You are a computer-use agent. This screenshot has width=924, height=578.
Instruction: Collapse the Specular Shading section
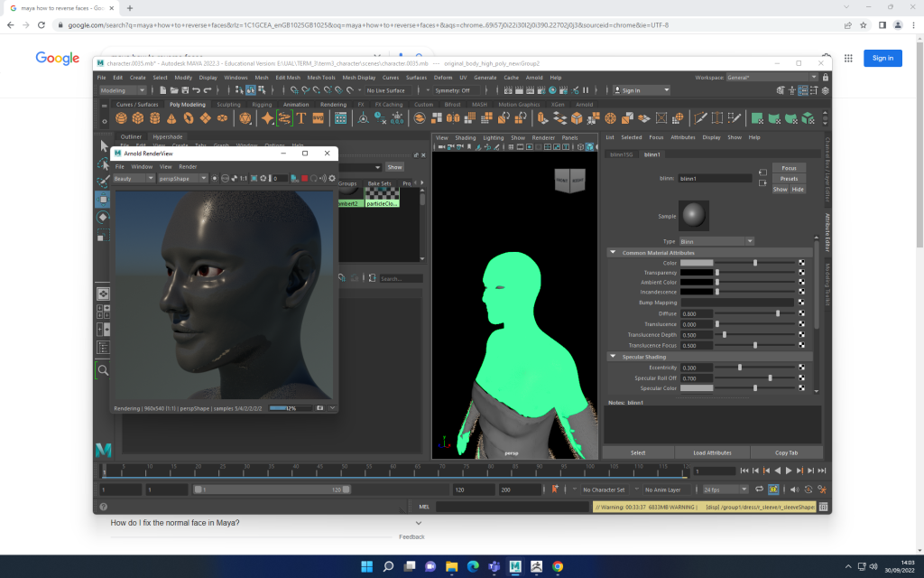click(613, 356)
